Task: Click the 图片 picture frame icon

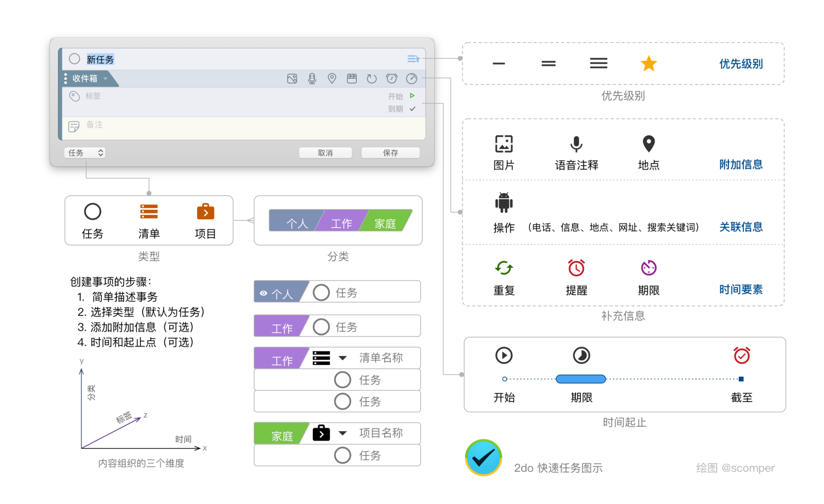Action: click(504, 144)
